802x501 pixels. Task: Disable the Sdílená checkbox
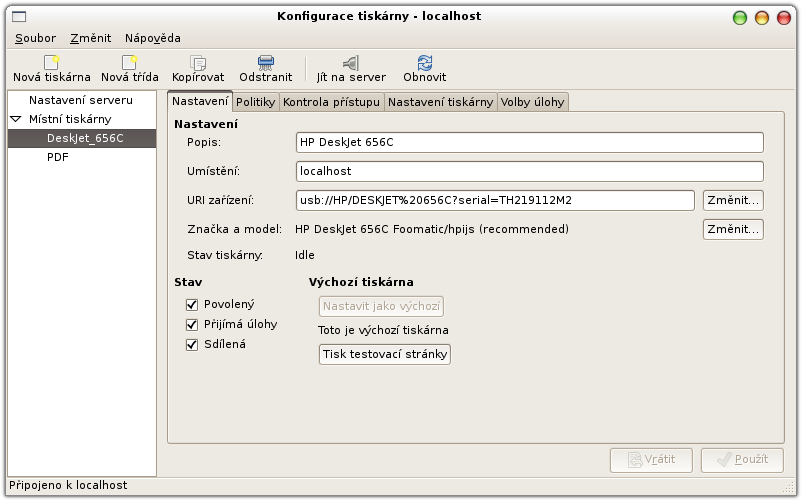(192, 345)
